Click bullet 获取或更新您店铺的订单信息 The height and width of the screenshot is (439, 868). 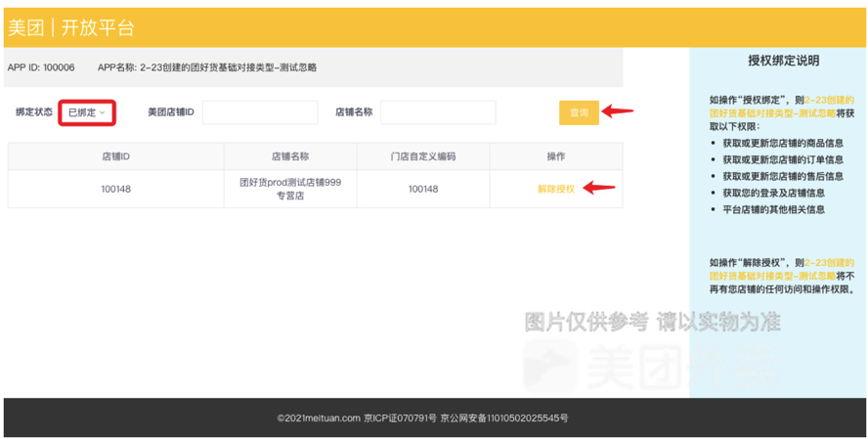783,159
